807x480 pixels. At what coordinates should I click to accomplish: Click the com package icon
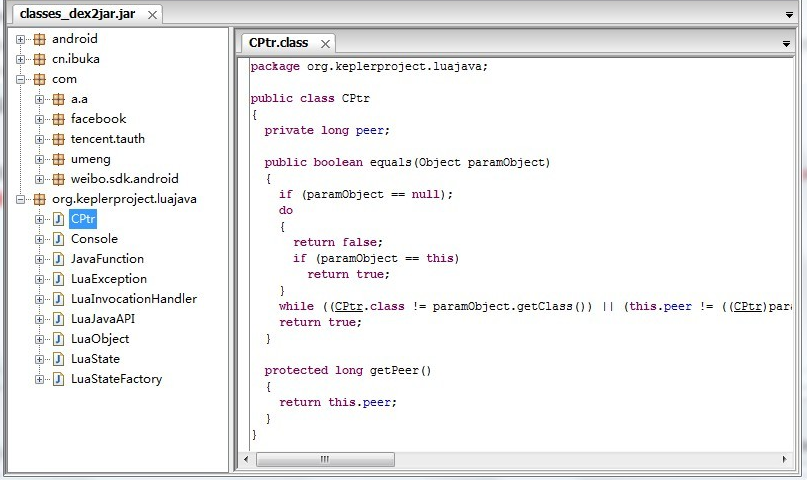tap(40, 79)
